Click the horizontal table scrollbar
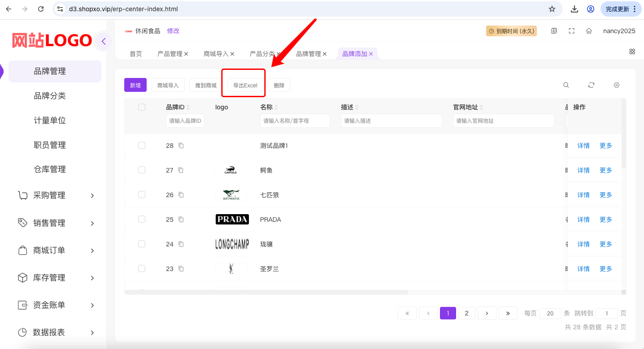The width and height of the screenshot is (644, 349). (266, 292)
